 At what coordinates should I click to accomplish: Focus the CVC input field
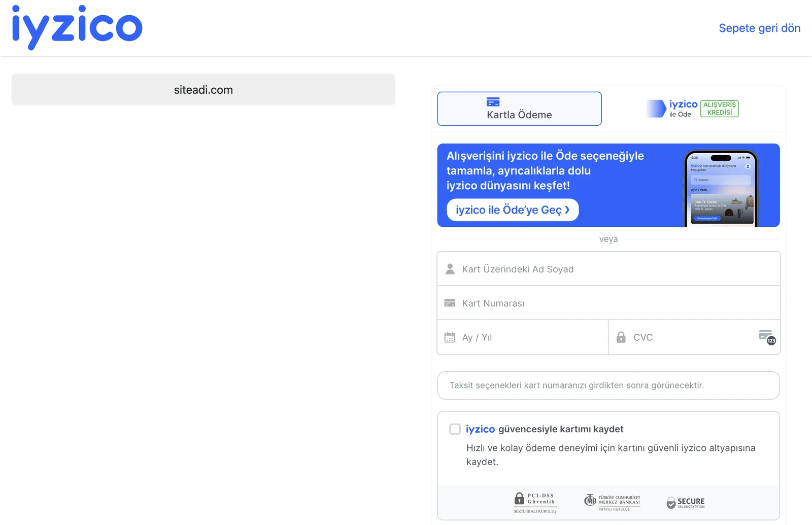(x=694, y=337)
